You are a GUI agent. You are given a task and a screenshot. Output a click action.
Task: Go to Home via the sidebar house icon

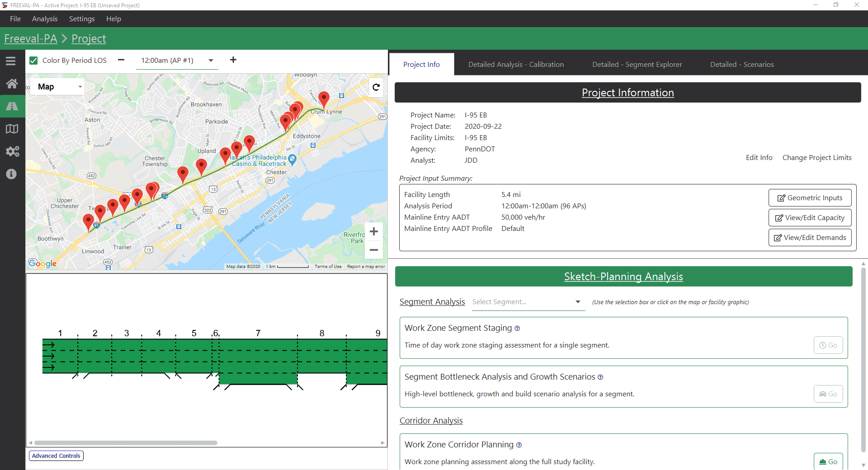click(x=12, y=84)
